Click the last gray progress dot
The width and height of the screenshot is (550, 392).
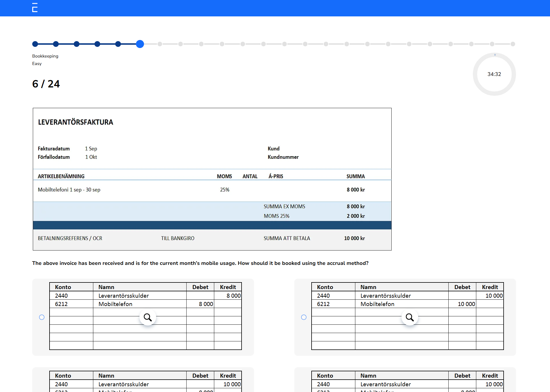click(513, 44)
